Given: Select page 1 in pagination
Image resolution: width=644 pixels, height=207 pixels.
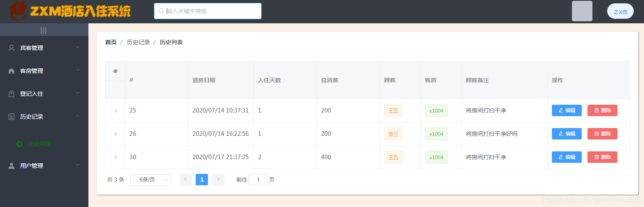Looking at the screenshot, I should pos(202,180).
